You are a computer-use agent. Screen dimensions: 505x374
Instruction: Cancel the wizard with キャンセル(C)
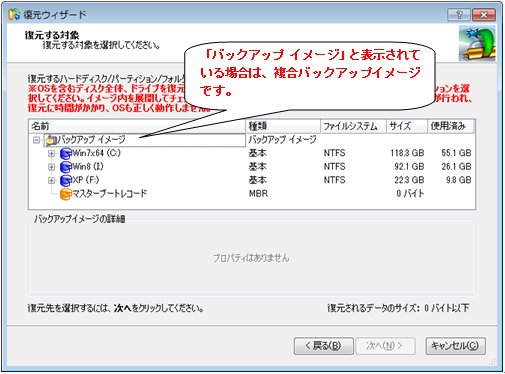(455, 346)
